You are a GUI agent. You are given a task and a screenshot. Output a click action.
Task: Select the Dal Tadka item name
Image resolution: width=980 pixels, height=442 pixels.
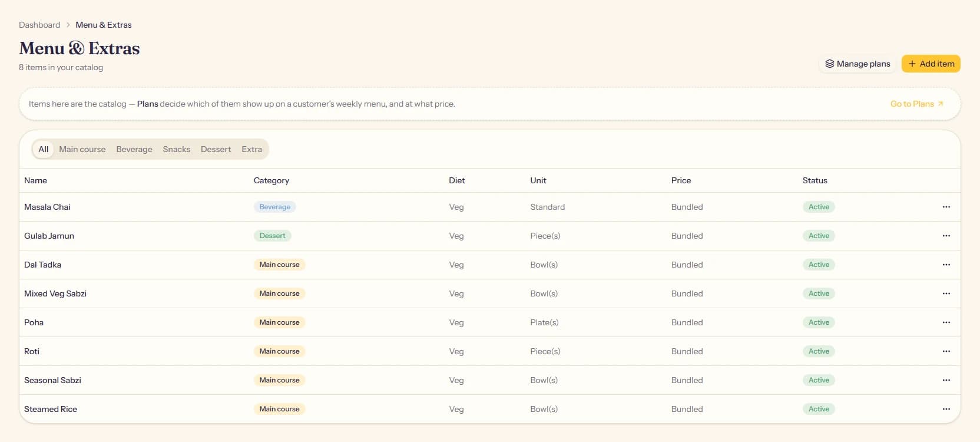pyautogui.click(x=42, y=265)
